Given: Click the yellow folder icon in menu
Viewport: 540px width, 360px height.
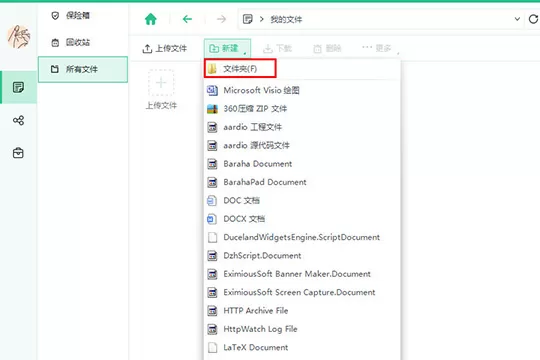Looking at the screenshot, I should pyautogui.click(x=212, y=69).
